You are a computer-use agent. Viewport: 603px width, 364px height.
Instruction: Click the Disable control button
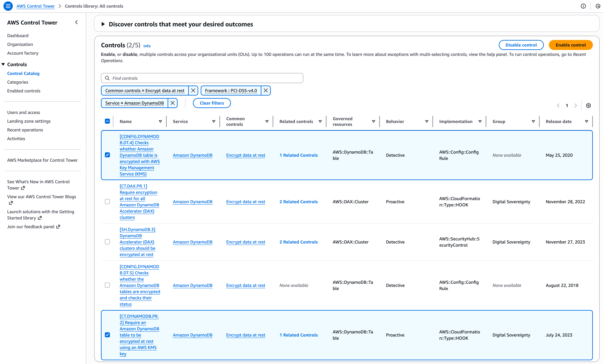[x=521, y=45]
